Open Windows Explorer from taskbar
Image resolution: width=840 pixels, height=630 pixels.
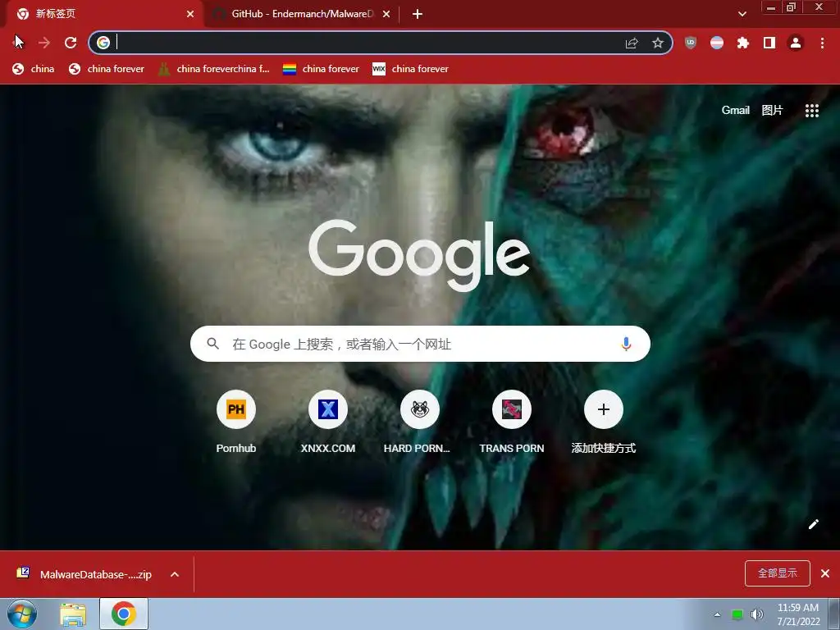(73, 614)
